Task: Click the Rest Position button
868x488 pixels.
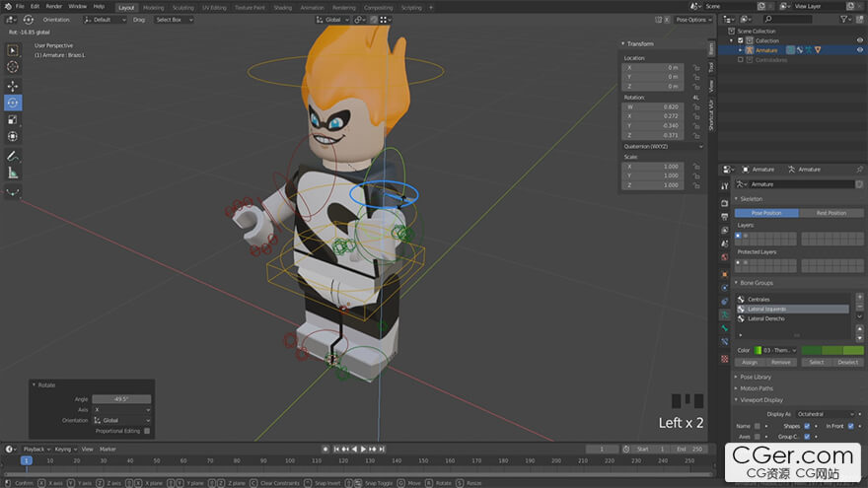Action: [832, 213]
